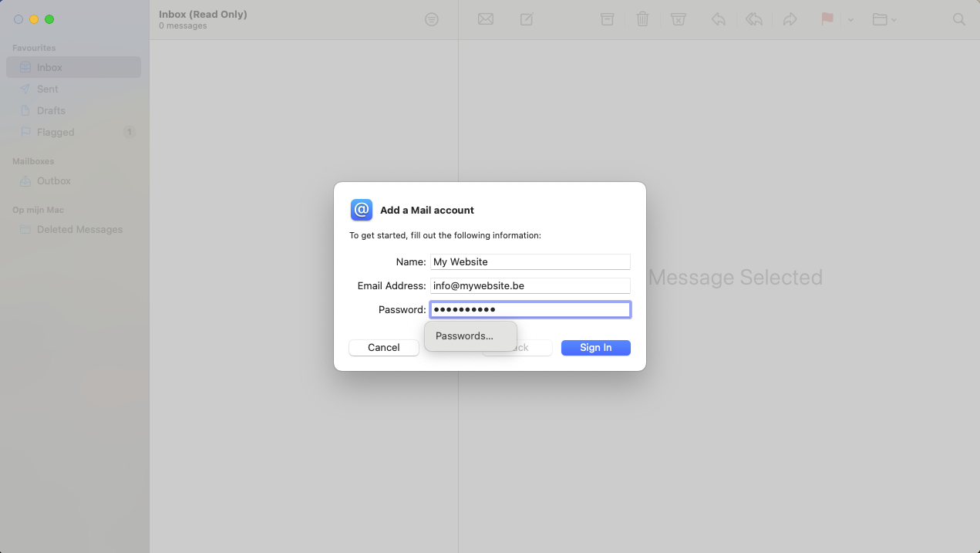This screenshot has height=553, width=980.
Task: Select the Outbox in the sidebar
Action: (x=54, y=180)
